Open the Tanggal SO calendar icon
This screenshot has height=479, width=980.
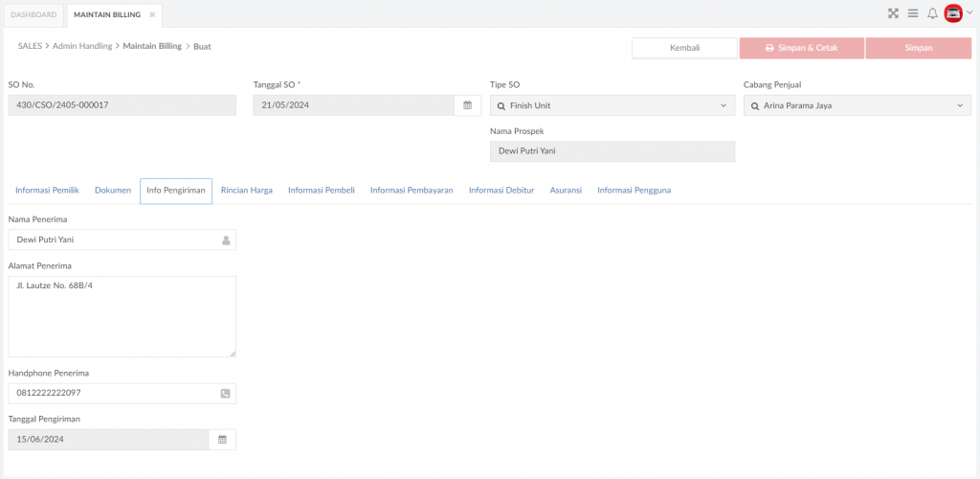[467, 105]
